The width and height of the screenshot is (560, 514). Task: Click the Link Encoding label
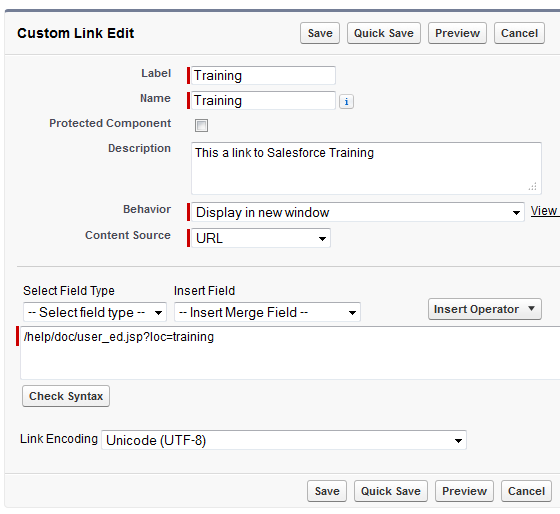point(59,439)
